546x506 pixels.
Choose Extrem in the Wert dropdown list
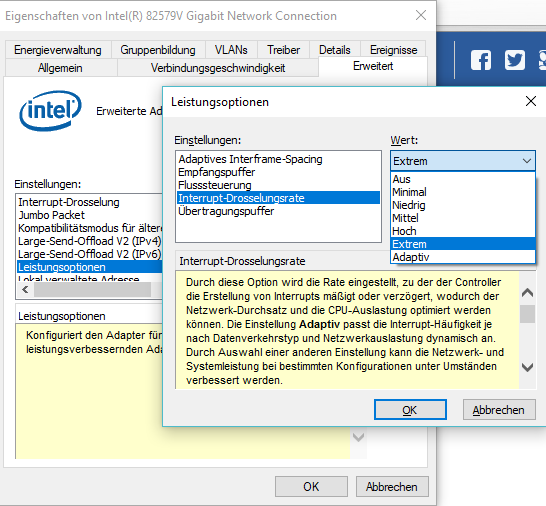[x=463, y=244]
